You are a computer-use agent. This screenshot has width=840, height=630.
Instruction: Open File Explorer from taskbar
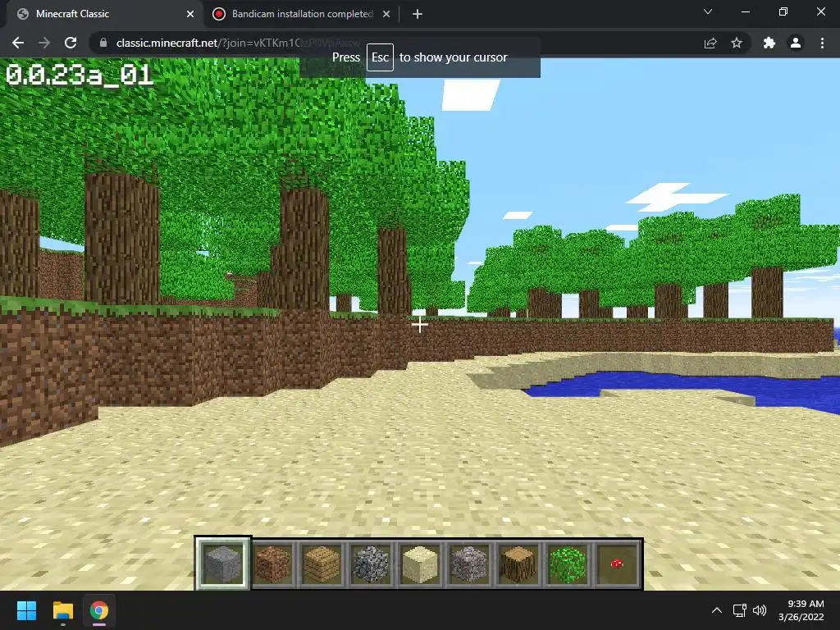pyautogui.click(x=62, y=610)
